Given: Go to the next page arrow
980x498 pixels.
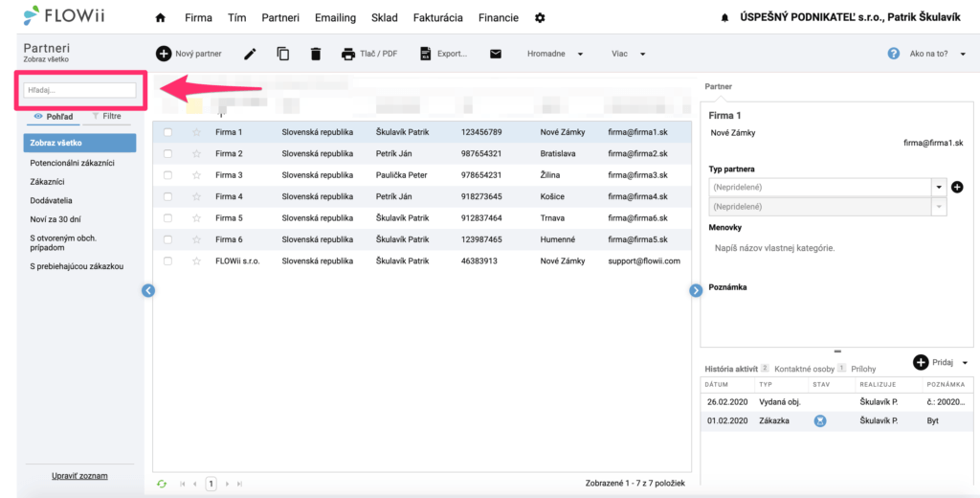Looking at the screenshot, I should coord(228,484).
